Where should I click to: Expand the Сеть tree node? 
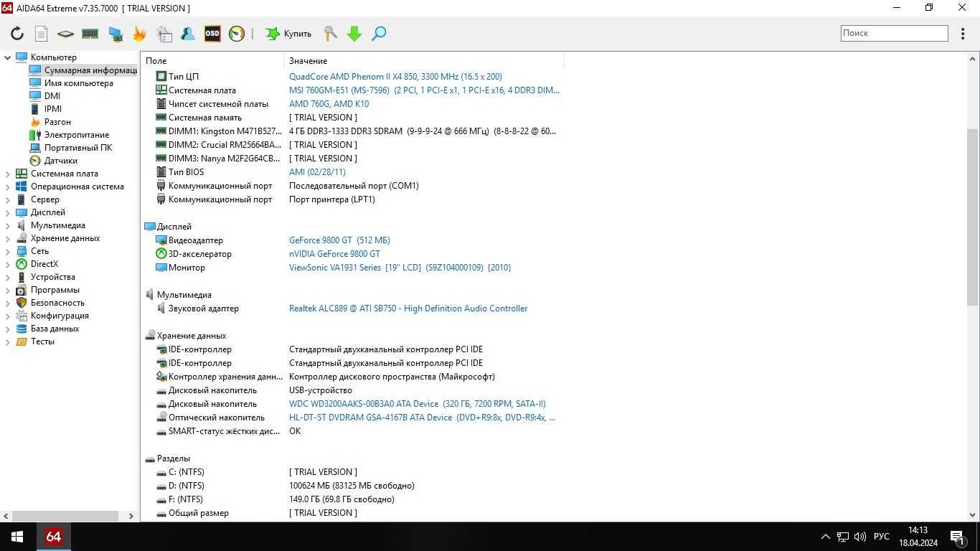click(x=8, y=251)
